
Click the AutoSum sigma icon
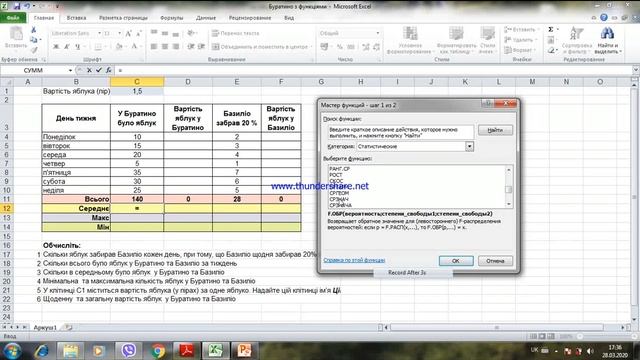[551, 29]
